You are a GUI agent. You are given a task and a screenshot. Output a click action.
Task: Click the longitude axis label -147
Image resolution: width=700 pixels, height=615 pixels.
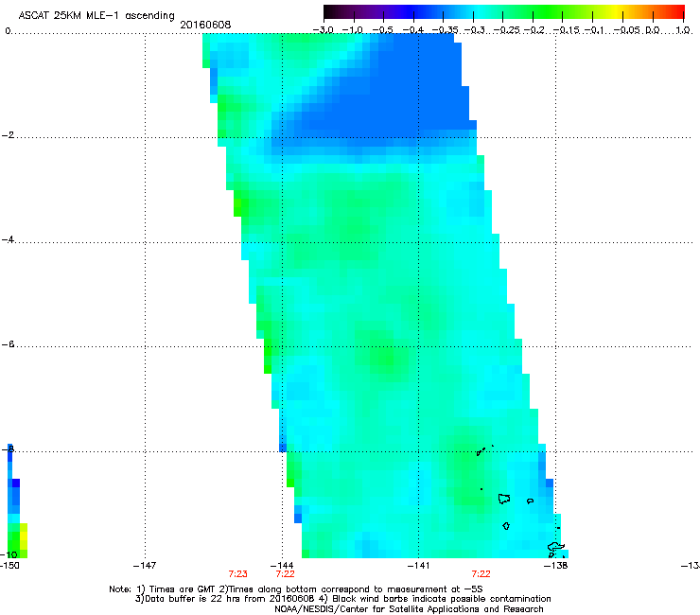(x=145, y=566)
